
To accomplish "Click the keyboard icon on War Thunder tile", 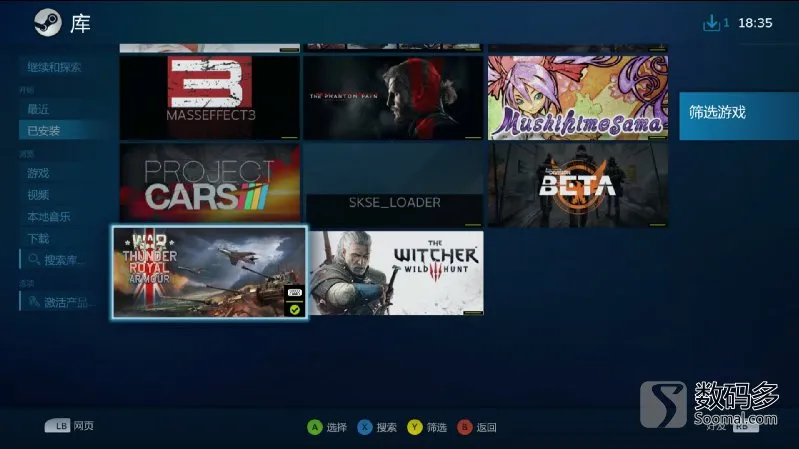I will (x=295, y=293).
